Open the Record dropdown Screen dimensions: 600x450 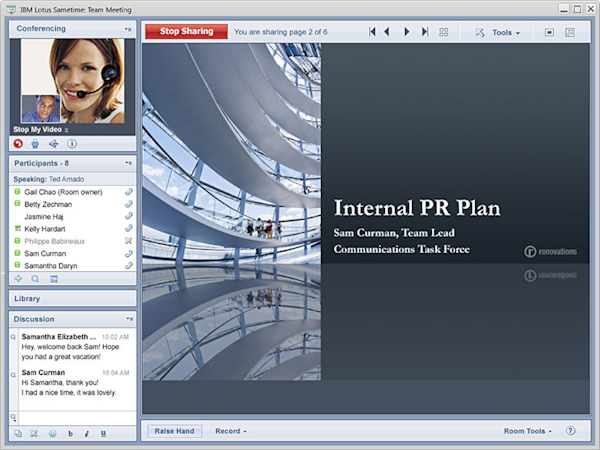point(231,431)
